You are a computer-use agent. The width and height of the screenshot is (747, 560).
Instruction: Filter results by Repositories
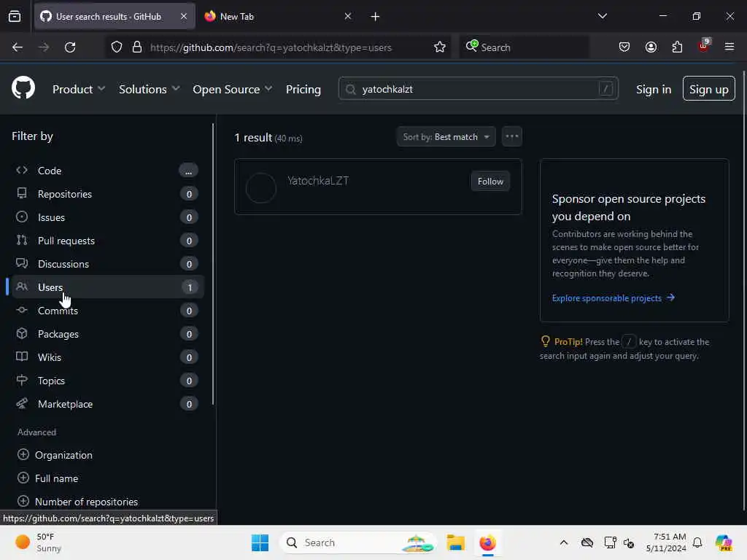click(x=108, y=194)
